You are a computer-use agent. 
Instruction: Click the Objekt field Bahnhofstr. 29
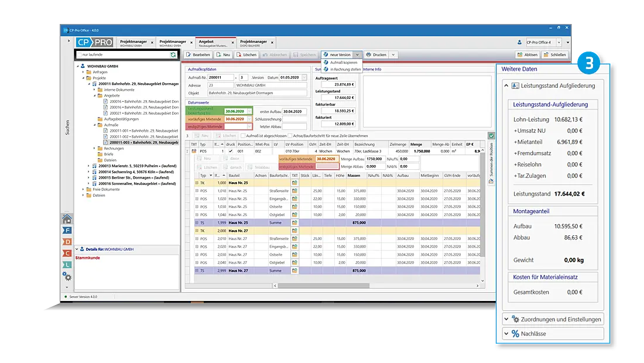256,93
